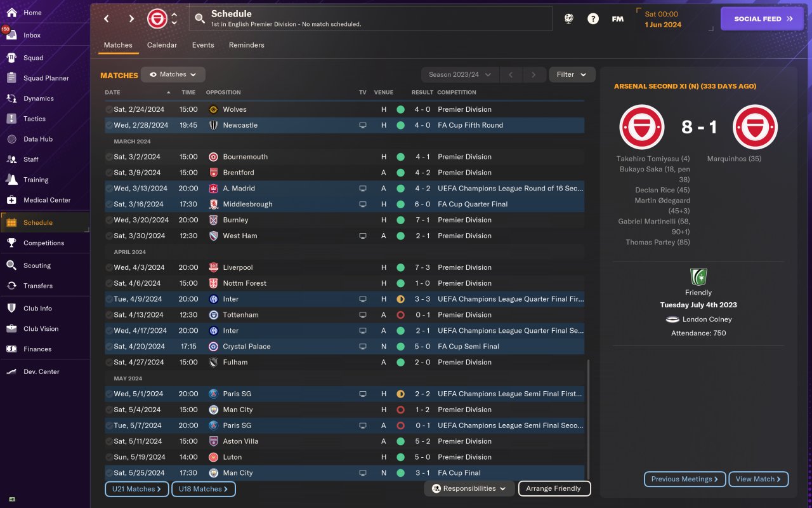Viewport: 812px width, 508px height.
Task: Open the Season 2023/24 dropdown
Action: pyautogui.click(x=460, y=75)
